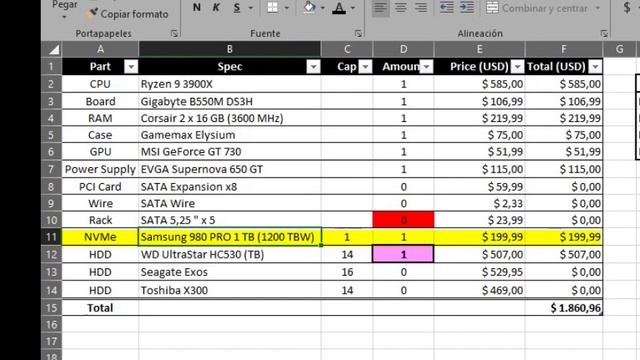
Task: Increase indent
Action: [467, 8]
